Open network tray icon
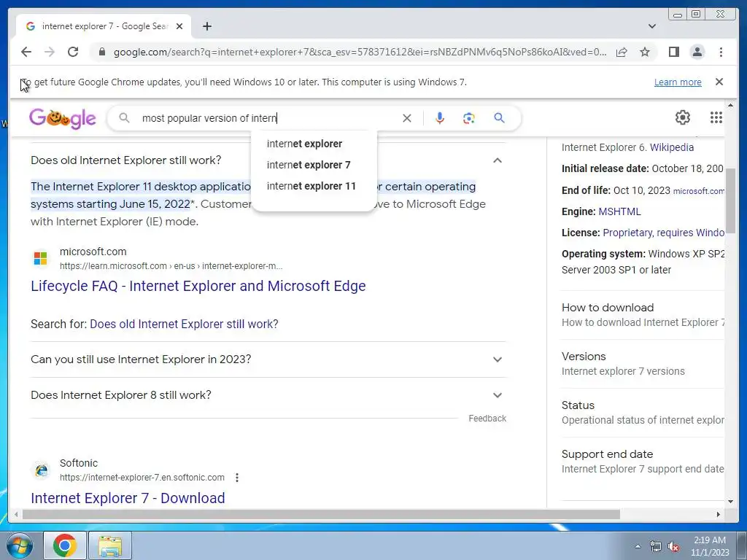The height and width of the screenshot is (560, 747). (x=656, y=546)
